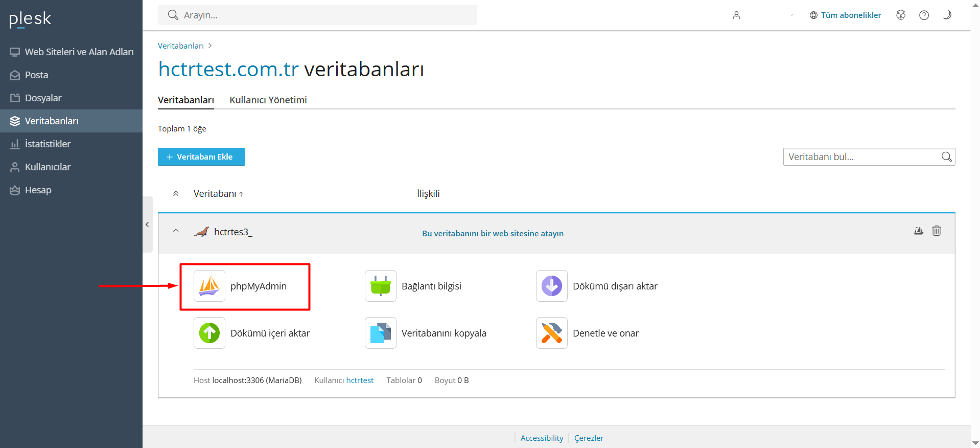The image size is (980, 448).
Task: Click the hctrtest user link
Action: click(360, 380)
